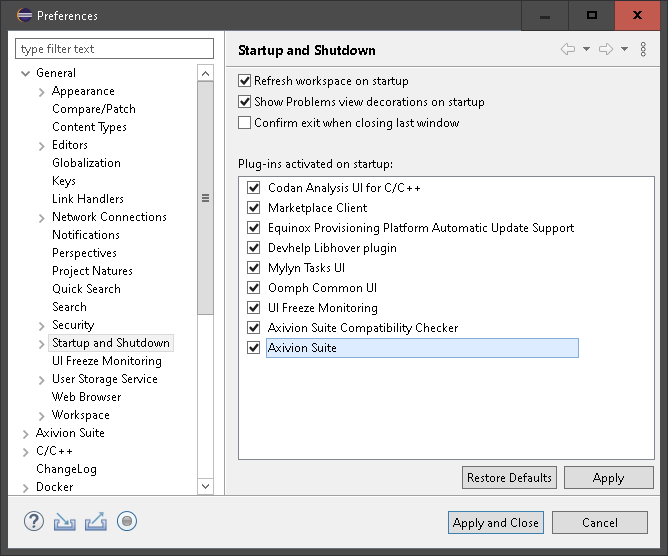Select Perspectives preference page
The image size is (668, 556).
pos(84,253)
